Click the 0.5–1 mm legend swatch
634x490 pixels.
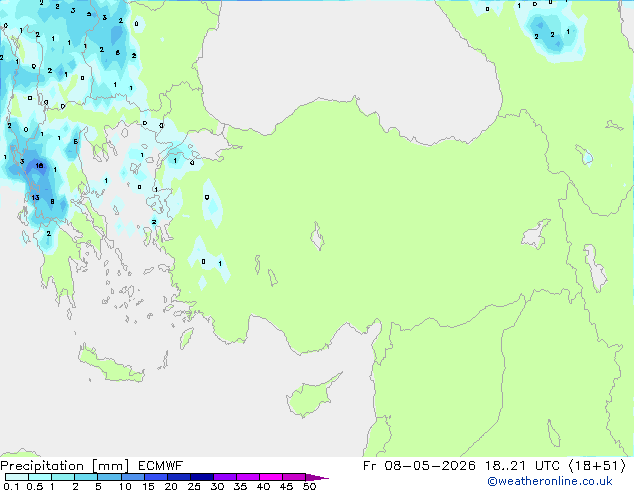click(40, 477)
